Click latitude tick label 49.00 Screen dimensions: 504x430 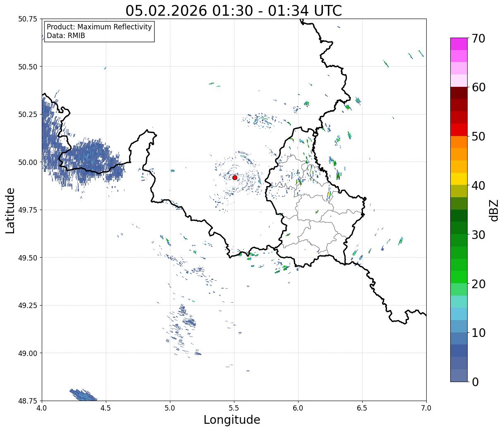[28, 353]
